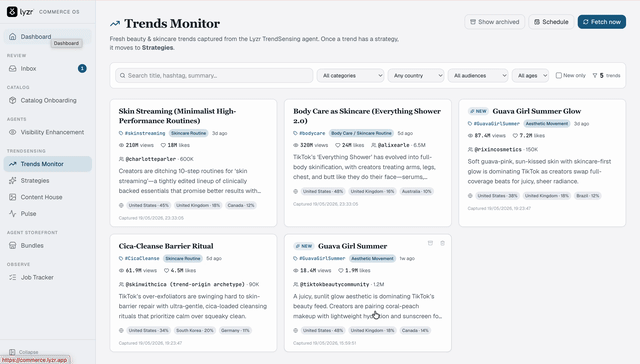Delete the Guava Girl Summer trend
Screen dimensions: 640x364
point(442,243)
